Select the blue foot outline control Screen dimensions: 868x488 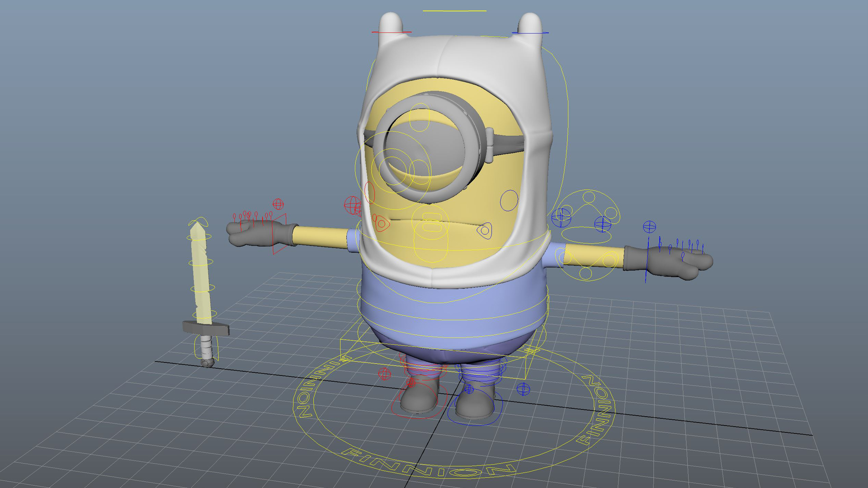(475, 408)
